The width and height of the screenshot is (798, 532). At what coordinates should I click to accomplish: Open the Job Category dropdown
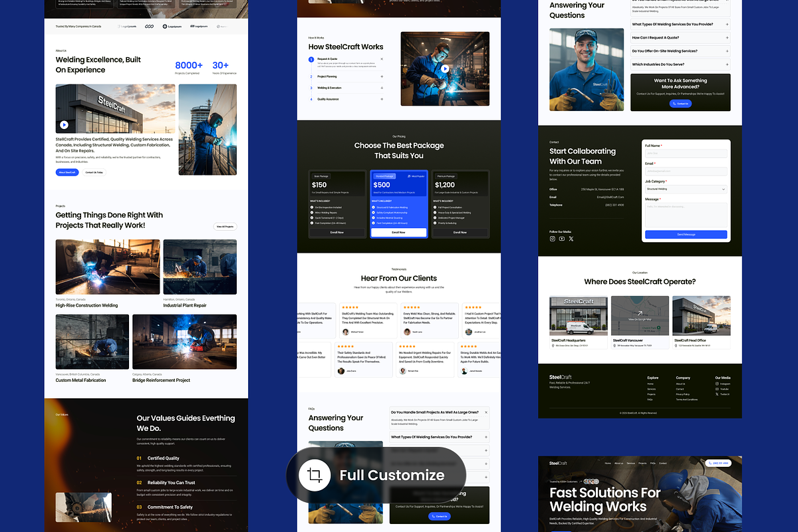click(686, 189)
